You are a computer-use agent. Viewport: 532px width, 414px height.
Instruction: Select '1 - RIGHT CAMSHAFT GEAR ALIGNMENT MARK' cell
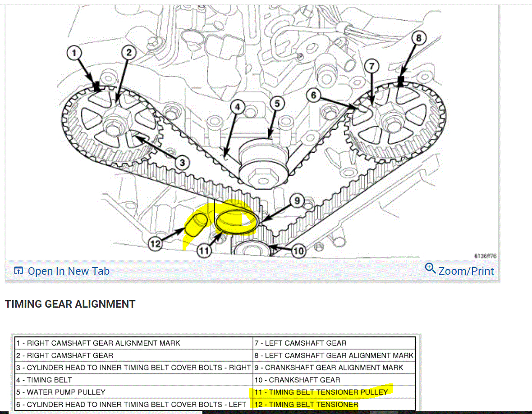(134, 343)
